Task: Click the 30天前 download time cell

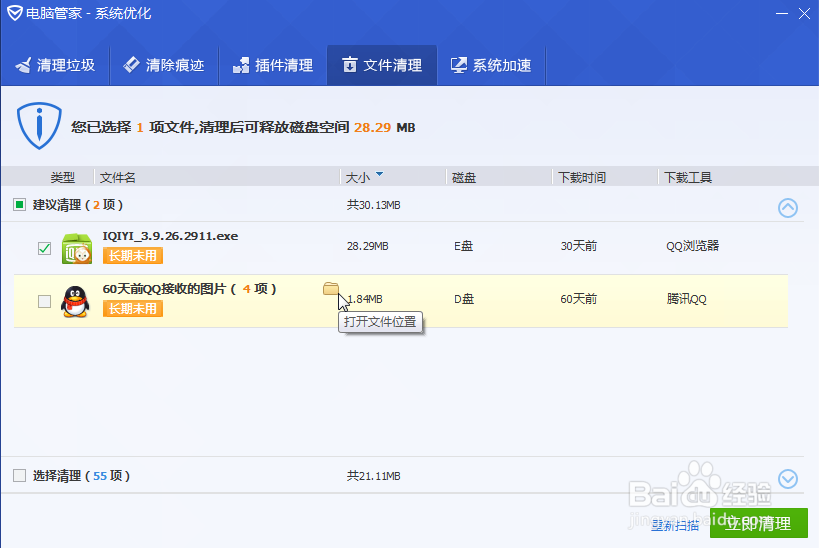Action: pyautogui.click(x=579, y=246)
